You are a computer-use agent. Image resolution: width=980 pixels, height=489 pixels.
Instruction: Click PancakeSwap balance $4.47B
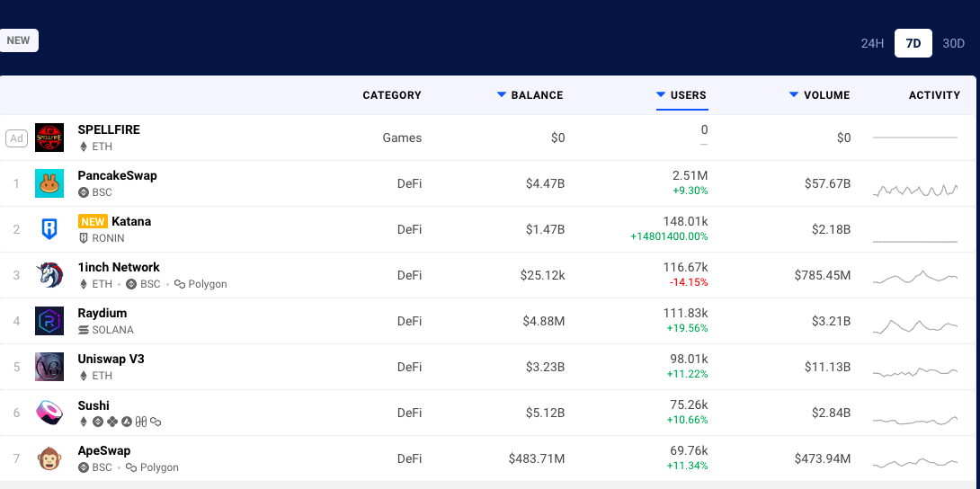545,183
